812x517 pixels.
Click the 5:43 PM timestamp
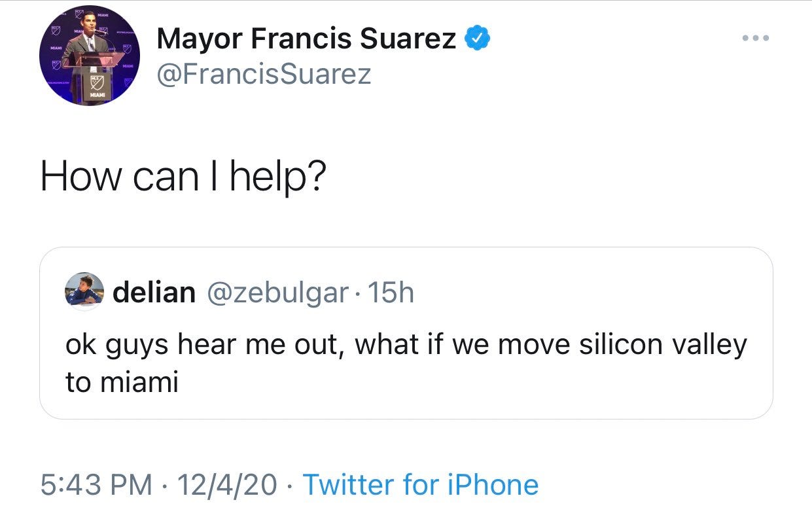click(97, 485)
